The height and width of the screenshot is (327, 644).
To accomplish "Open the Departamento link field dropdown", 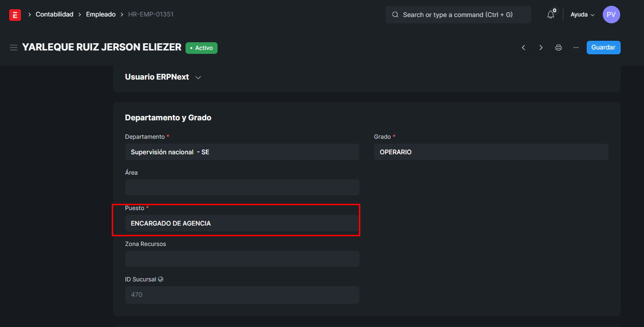I will pos(242,152).
